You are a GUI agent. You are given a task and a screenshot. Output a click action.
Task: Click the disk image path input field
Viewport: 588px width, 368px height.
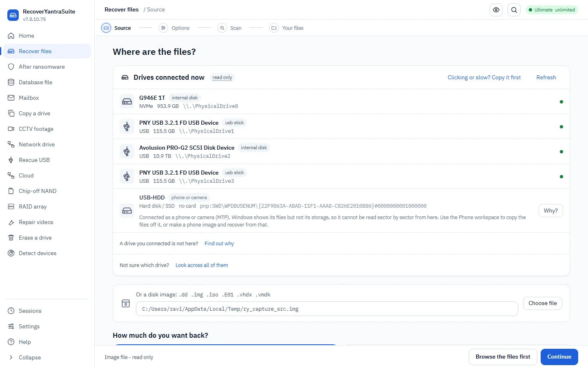tap(327, 309)
